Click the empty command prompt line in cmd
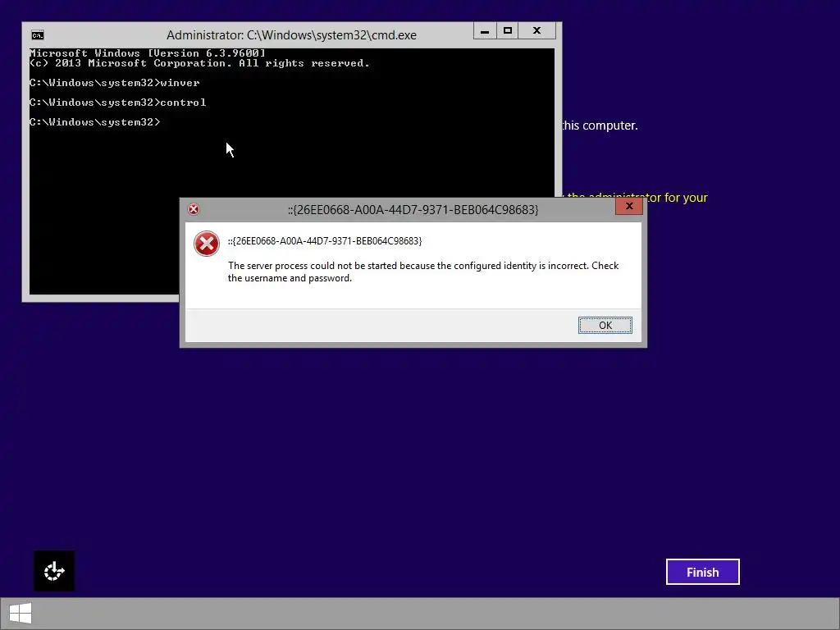Image resolution: width=840 pixels, height=630 pixels. coord(95,122)
